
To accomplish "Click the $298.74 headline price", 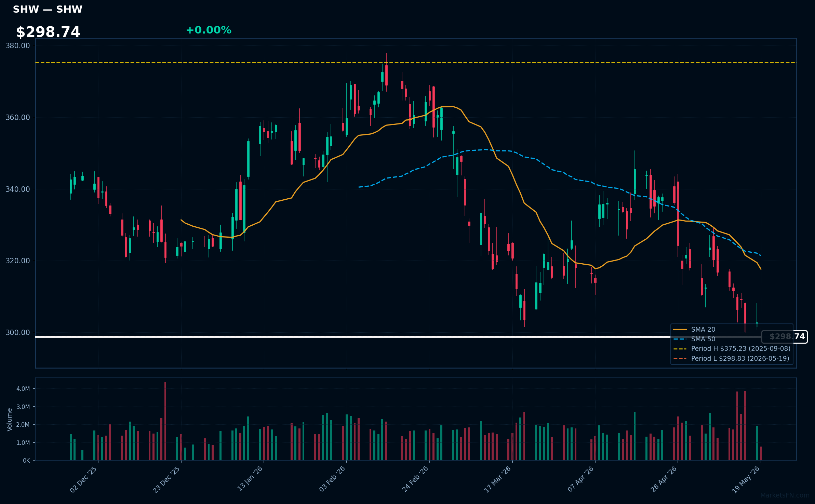I will coord(48,32).
